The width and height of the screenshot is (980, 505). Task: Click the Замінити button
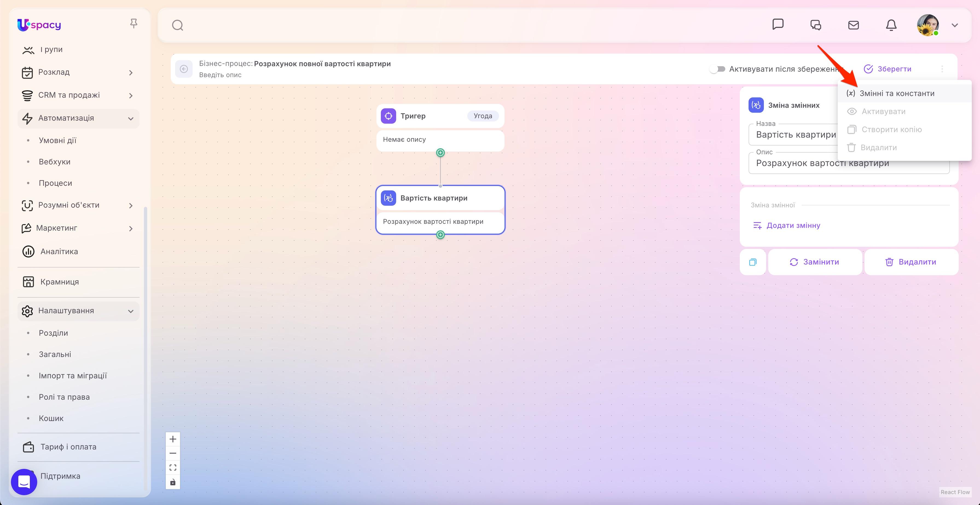(x=815, y=262)
